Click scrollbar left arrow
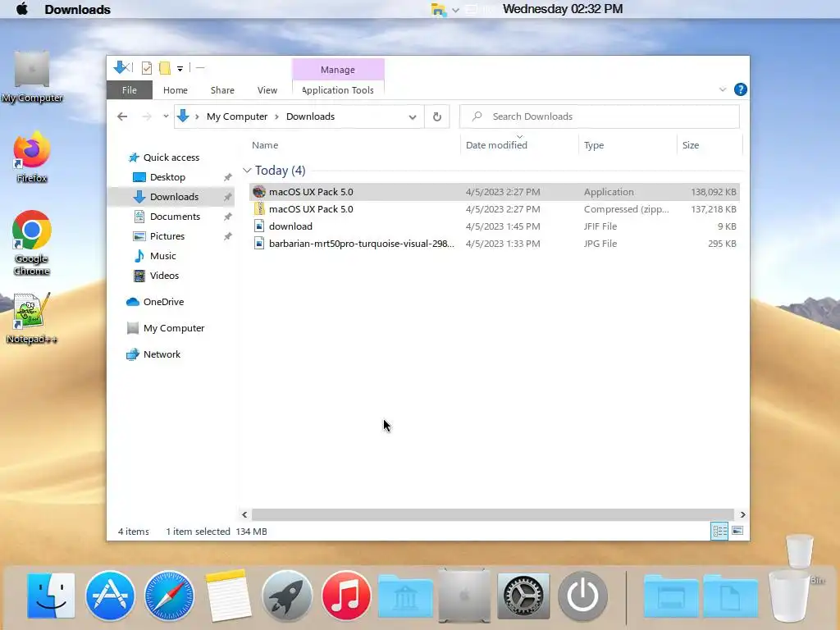The width and height of the screenshot is (840, 630). [x=244, y=514]
